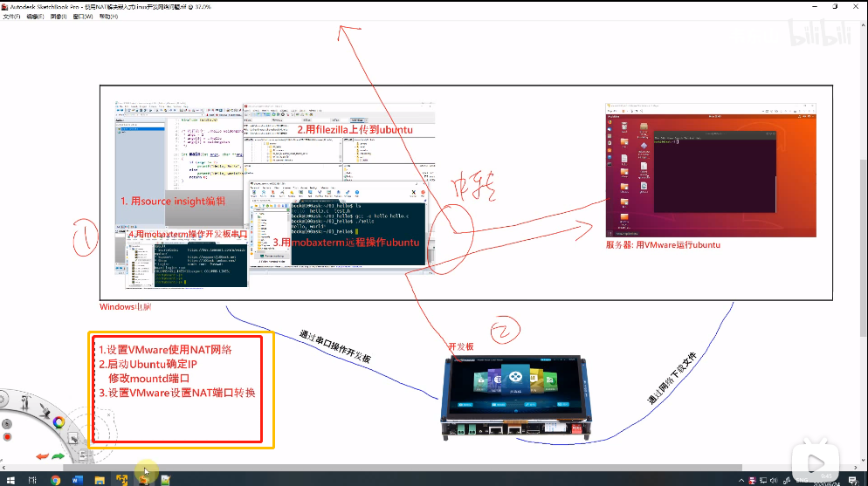Open the brush selector in lagoon
868x486 pixels.
tap(45, 411)
